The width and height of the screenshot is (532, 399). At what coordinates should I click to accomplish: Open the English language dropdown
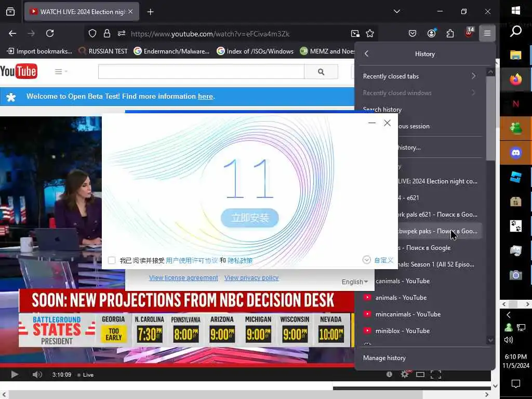coord(354,282)
